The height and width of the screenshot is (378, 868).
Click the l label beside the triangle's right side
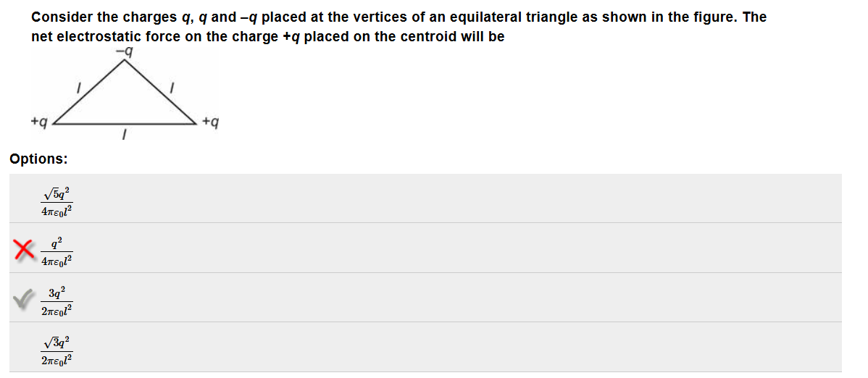click(171, 88)
